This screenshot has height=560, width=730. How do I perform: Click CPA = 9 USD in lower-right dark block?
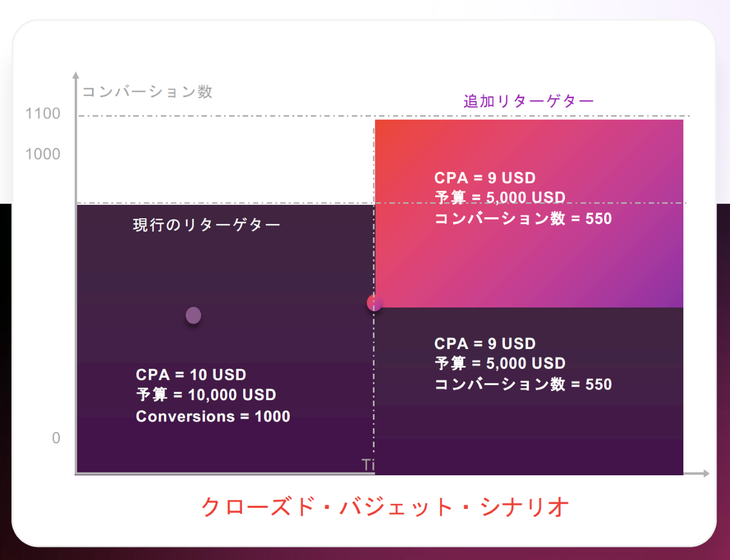pyautogui.click(x=485, y=343)
